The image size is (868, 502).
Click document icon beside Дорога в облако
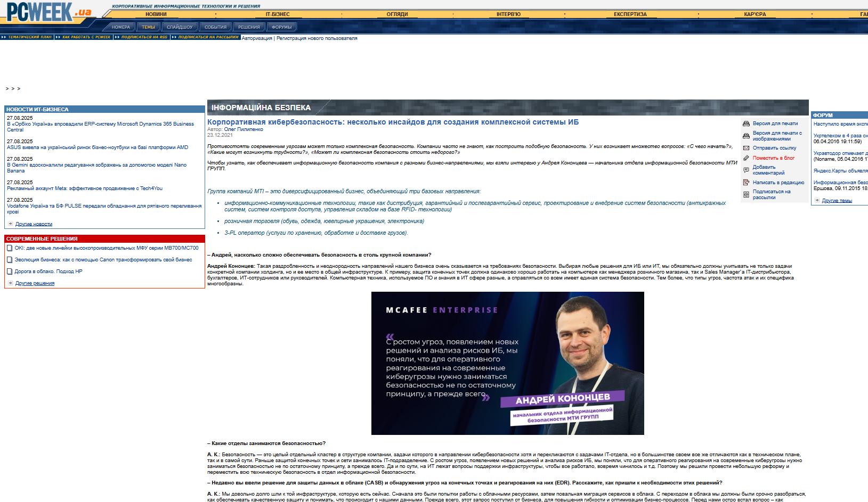click(x=10, y=271)
